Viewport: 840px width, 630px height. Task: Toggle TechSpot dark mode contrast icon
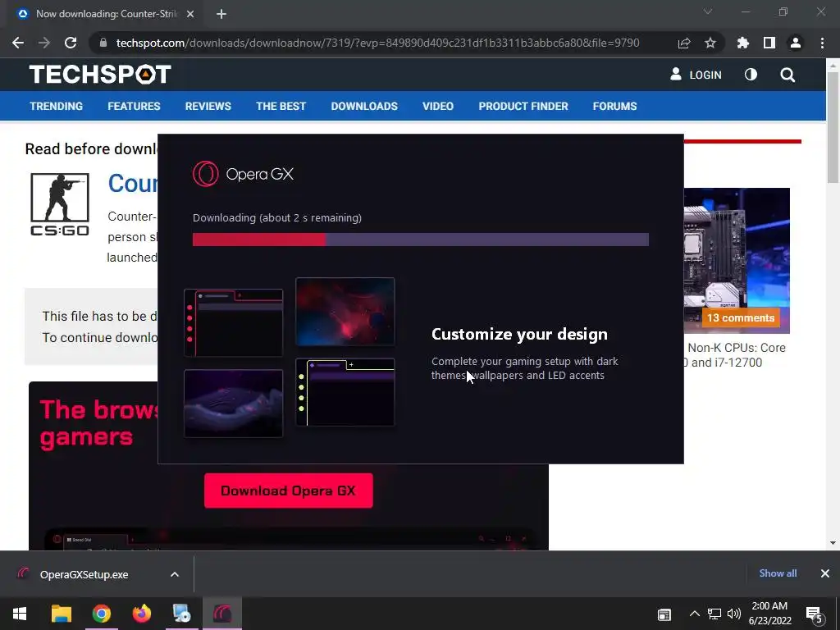(751, 75)
